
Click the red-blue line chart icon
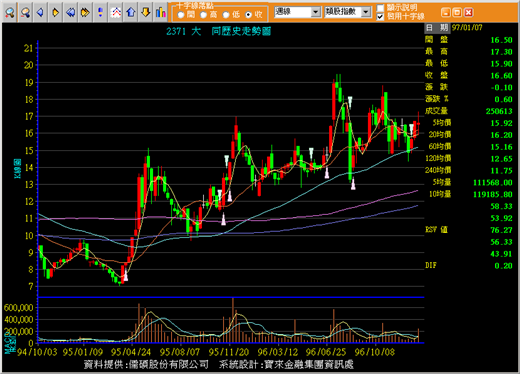[x=116, y=13]
